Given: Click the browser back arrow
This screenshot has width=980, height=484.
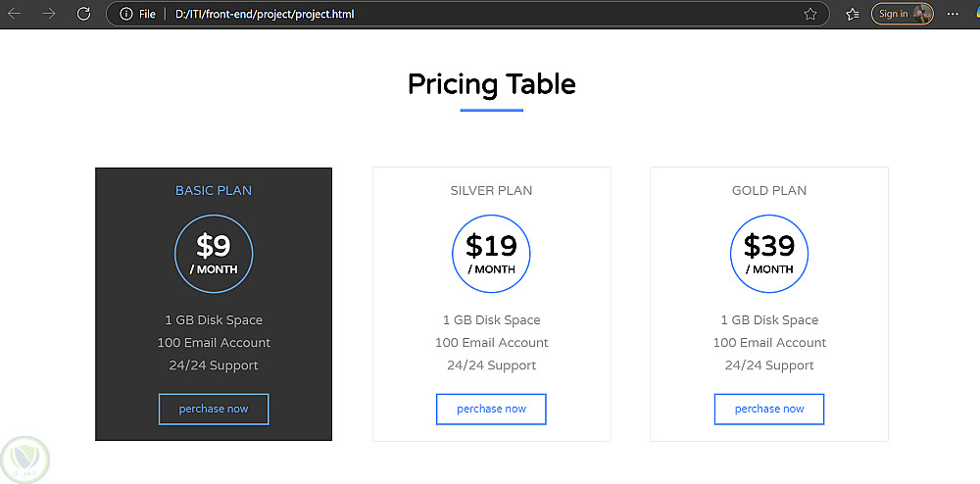Looking at the screenshot, I should tap(14, 14).
